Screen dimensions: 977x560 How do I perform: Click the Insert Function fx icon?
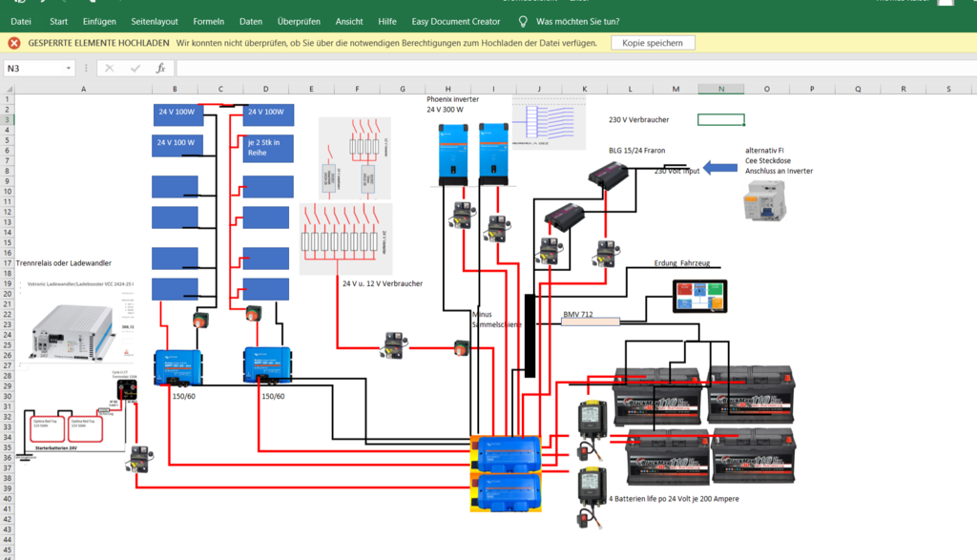(160, 68)
